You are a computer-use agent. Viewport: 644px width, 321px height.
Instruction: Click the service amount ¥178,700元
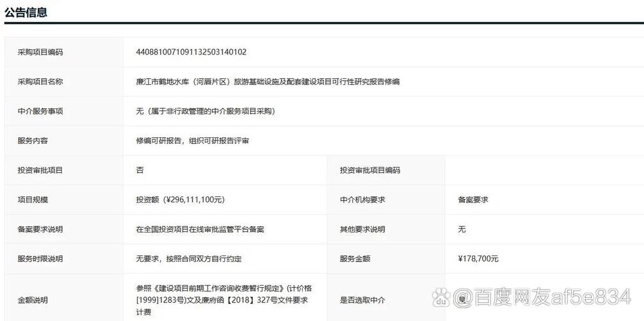pos(478,259)
